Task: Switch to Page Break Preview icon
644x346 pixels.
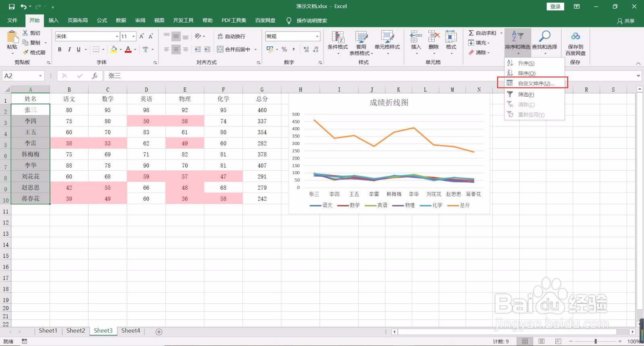Action: [558, 341]
